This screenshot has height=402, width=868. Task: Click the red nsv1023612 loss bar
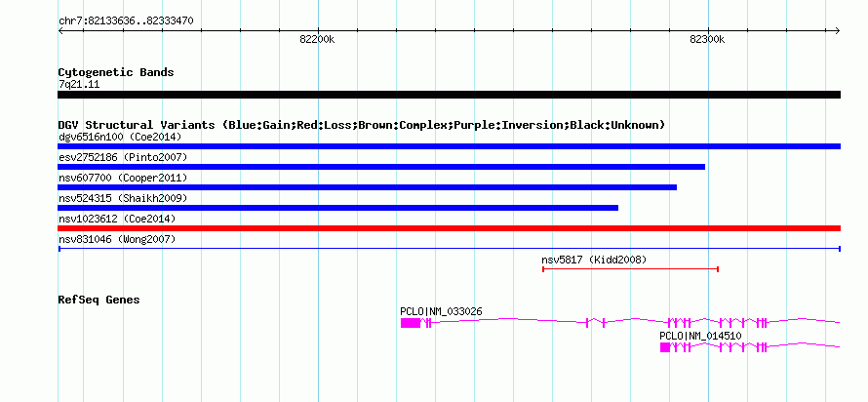pyautogui.click(x=449, y=228)
